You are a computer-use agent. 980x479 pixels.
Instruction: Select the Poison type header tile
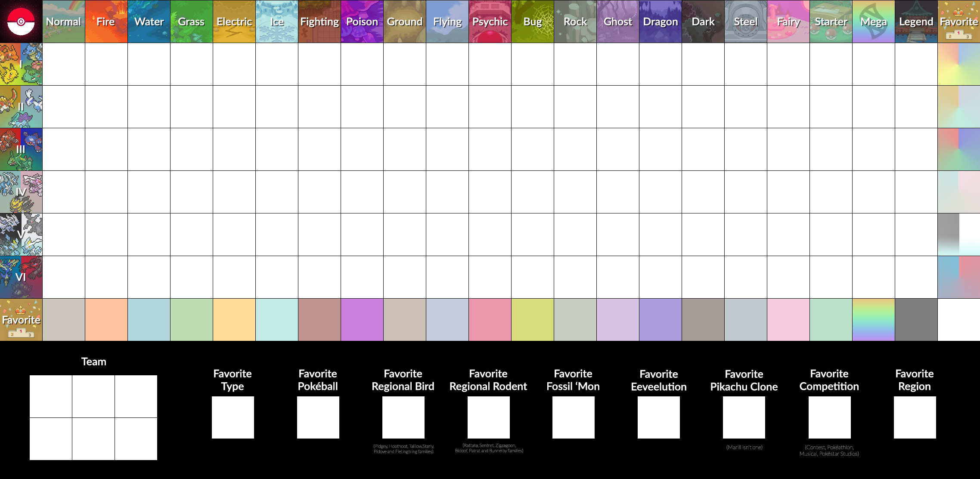(x=362, y=22)
